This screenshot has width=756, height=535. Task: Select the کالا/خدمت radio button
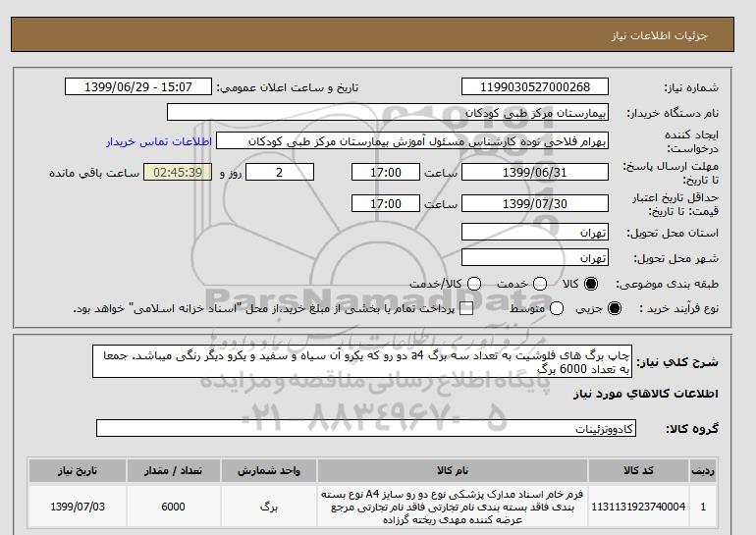coord(474,284)
